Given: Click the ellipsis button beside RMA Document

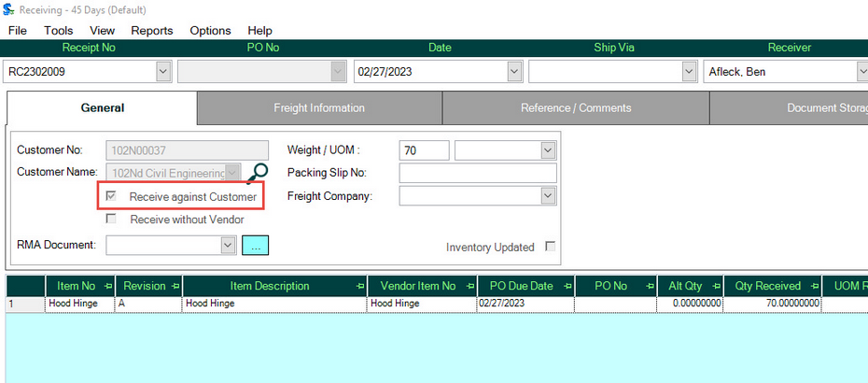Looking at the screenshot, I should [255, 245].
